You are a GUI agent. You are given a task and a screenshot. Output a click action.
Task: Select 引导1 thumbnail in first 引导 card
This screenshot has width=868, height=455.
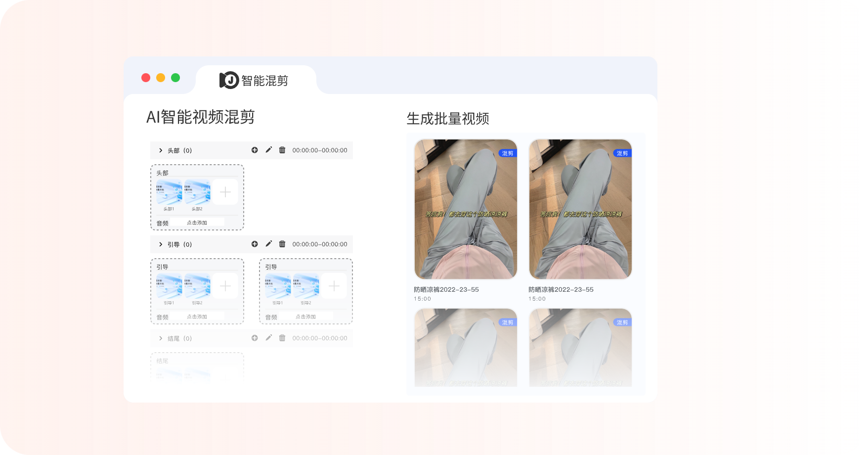click(169, 286)
